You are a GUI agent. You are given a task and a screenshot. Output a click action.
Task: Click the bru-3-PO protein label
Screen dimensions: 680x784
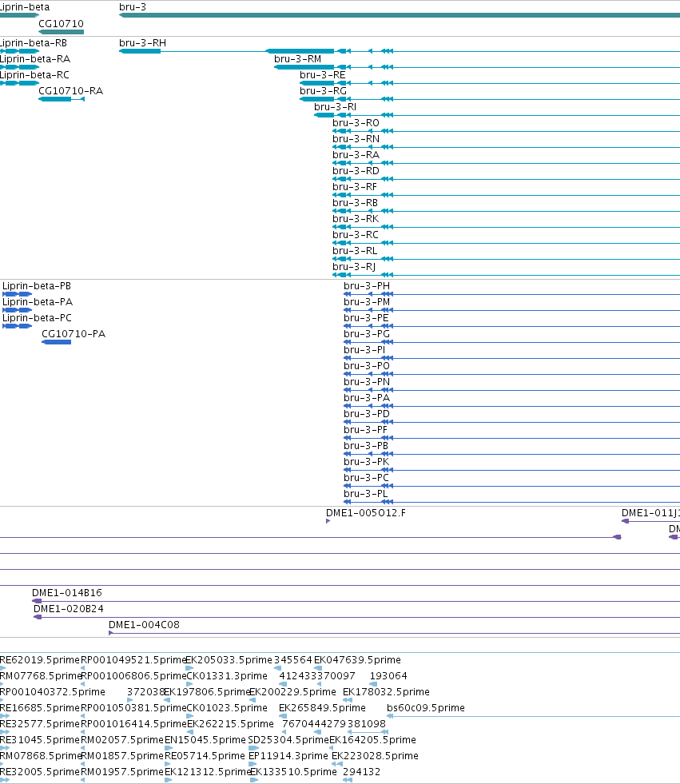(367, 366)
